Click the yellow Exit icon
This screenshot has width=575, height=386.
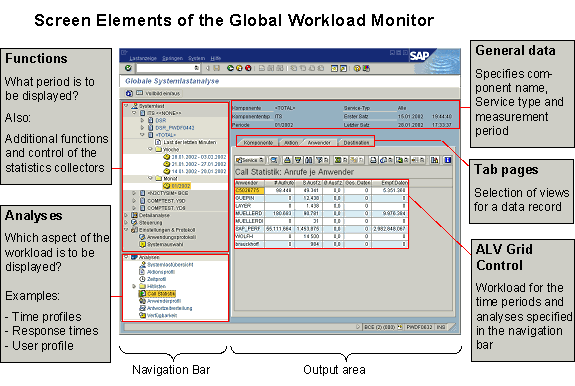coord(239,68)
